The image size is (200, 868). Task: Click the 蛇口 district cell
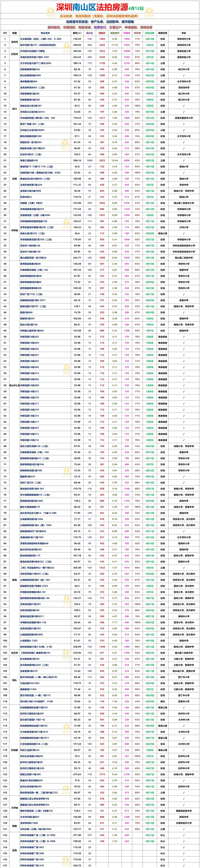(x=14, y=109)
